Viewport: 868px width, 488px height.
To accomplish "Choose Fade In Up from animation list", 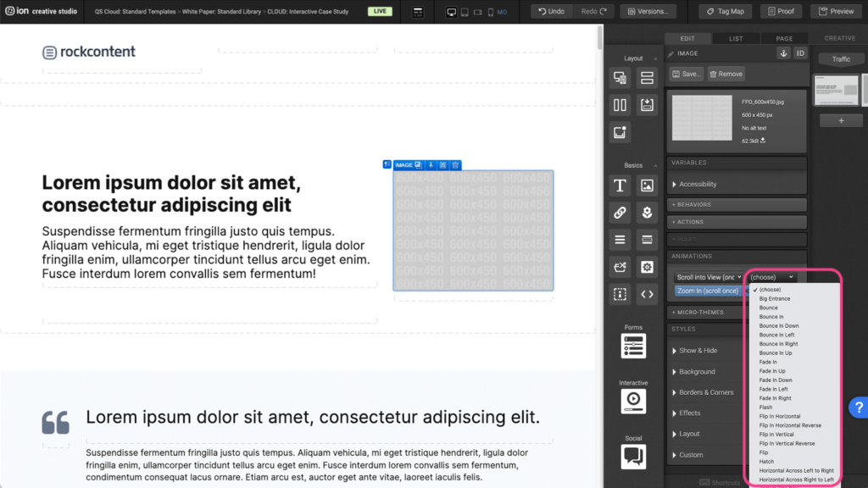I will click(772, 371).
